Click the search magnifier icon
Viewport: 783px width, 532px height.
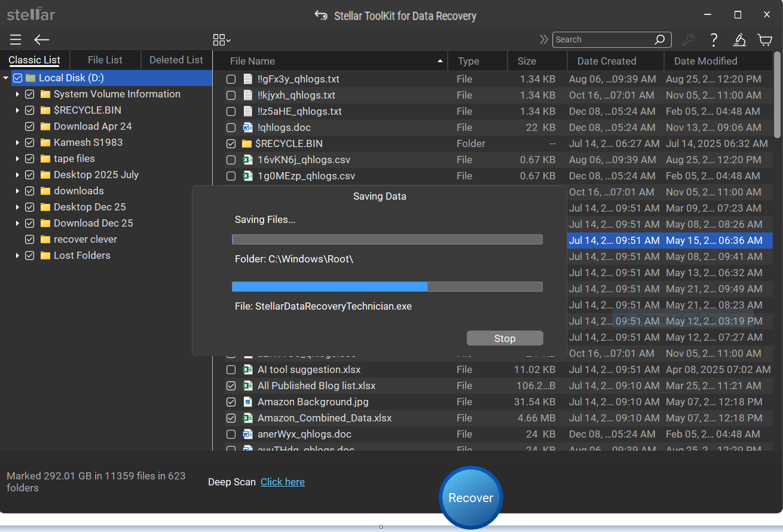pyautogui.click(x=659, y=39)
